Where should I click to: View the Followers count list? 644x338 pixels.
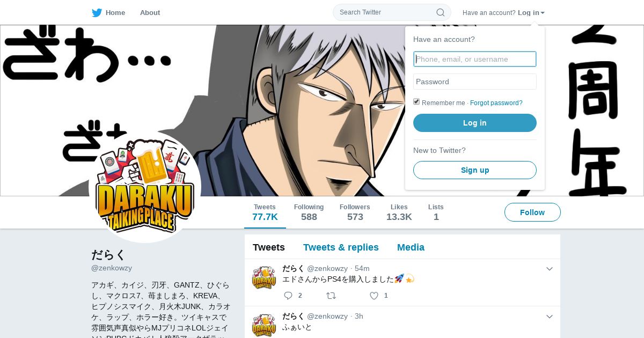click(x=355, y=212)
